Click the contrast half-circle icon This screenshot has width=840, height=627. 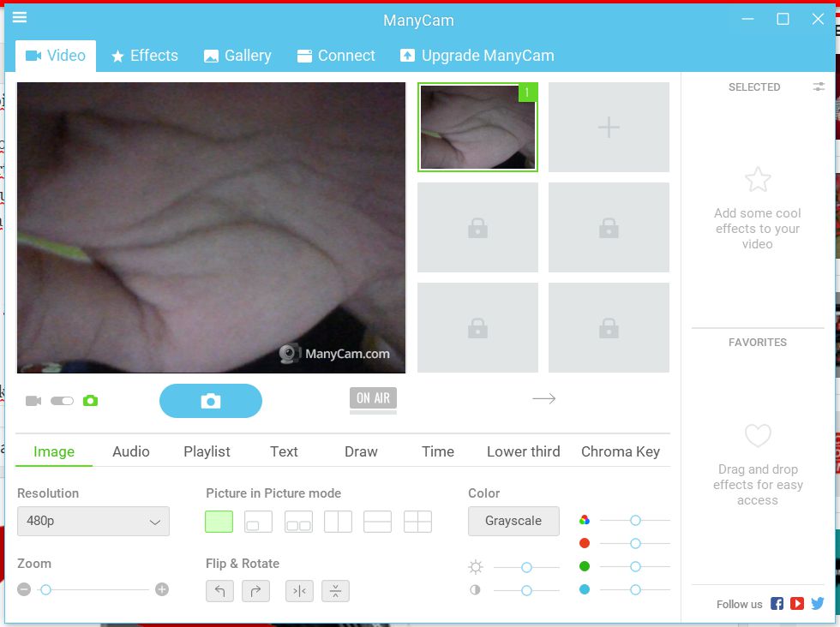point(475,590)
